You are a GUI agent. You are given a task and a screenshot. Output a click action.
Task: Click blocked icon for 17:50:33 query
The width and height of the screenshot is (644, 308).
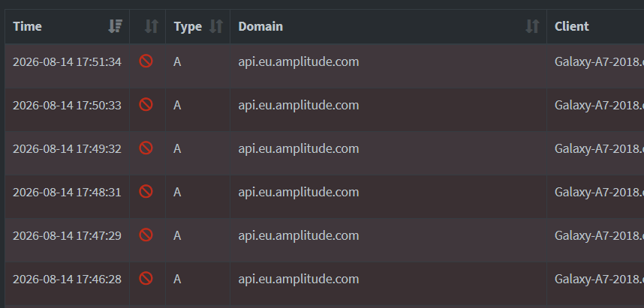(x=146, y=105)
